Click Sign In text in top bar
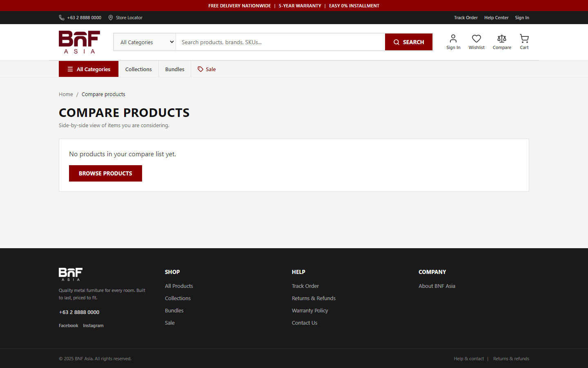Screen dimensions: 588x368 (x=522, y=18)
